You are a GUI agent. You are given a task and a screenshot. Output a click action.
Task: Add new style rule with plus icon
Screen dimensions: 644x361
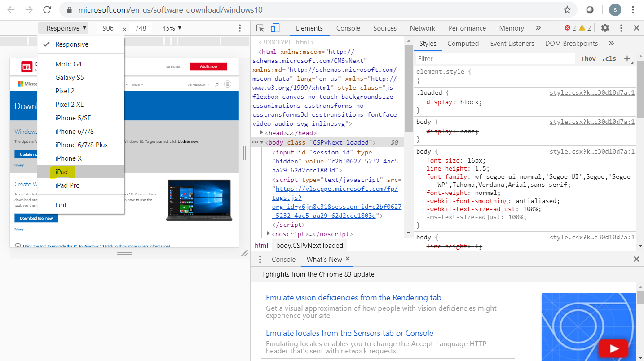tap(627, 58)
